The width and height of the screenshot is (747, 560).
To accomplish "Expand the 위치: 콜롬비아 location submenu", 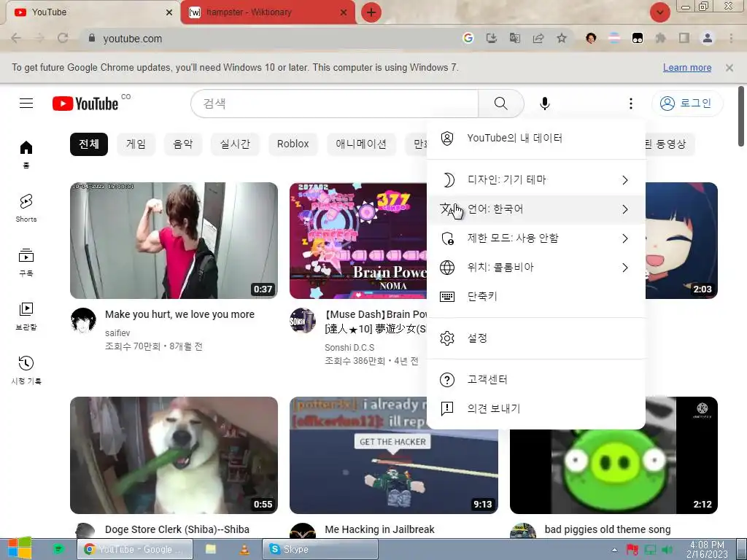I will [x=536, y=268].
